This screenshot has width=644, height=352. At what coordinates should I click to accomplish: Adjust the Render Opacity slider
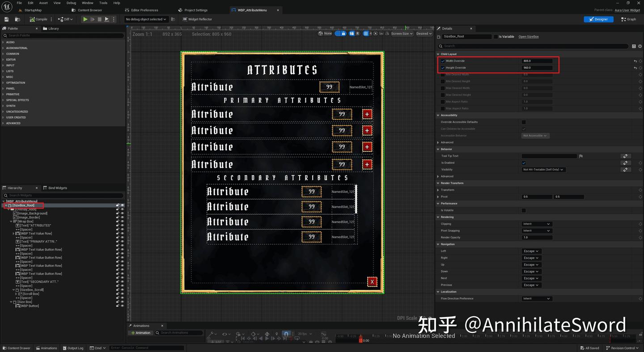pos(537,237)
